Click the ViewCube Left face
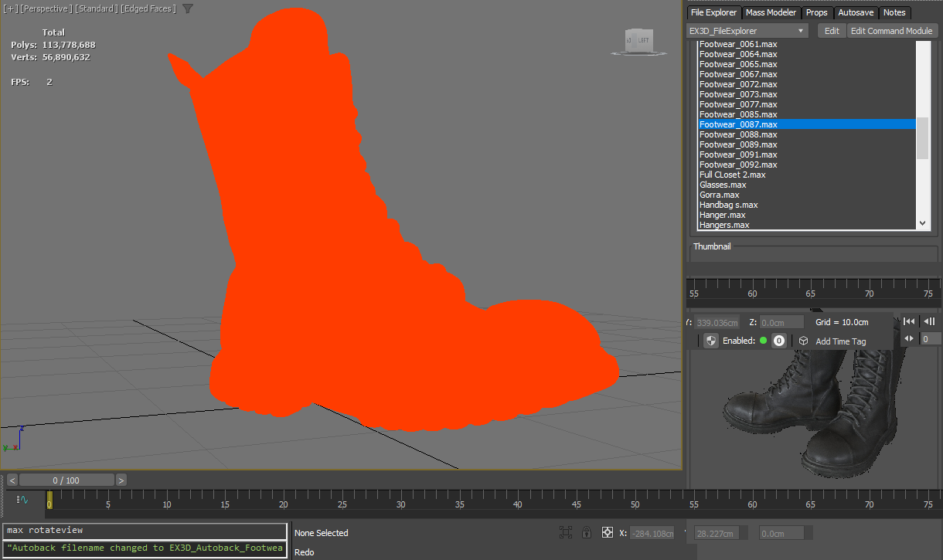Viewport: 943px width, 560px height. (643, 39)
